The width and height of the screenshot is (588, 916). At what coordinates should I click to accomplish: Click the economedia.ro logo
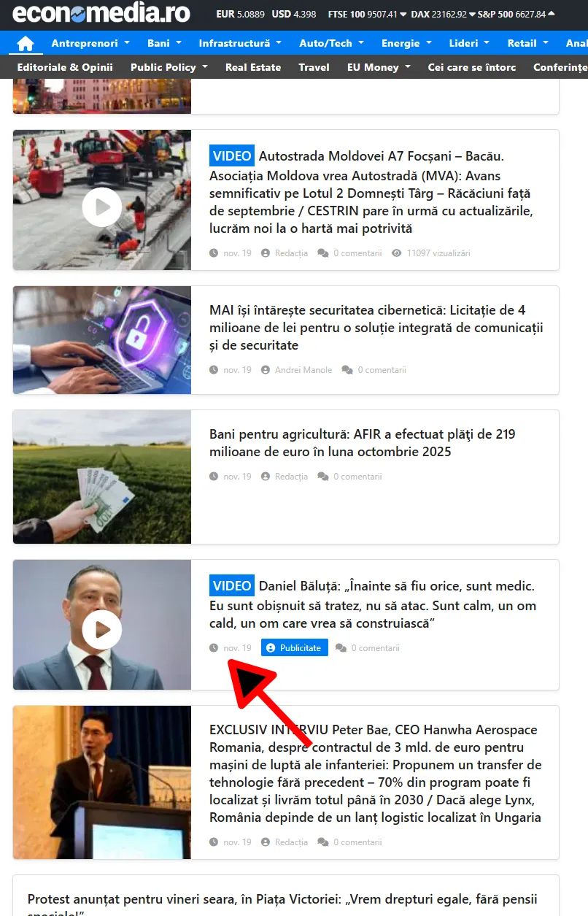coord(101,13)
